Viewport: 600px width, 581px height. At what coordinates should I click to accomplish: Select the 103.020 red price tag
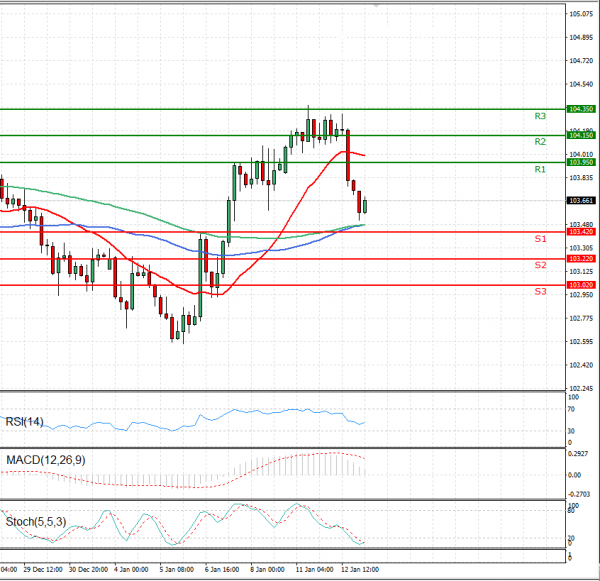[581, 285]
